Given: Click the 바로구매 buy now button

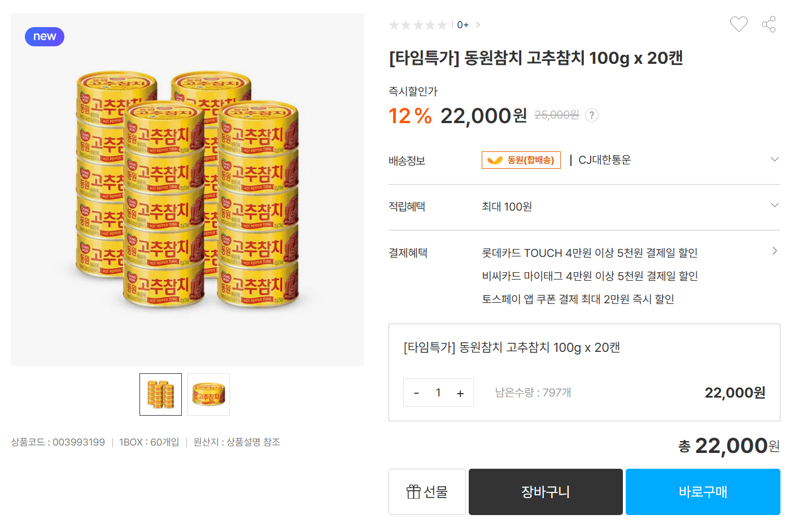Looking at the screenshot, I should 703,491.
